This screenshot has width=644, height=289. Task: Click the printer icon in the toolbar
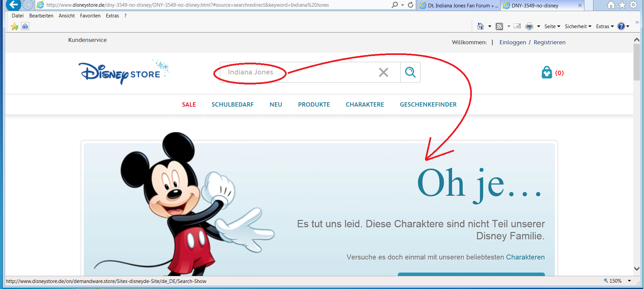(x=529, y=26)
